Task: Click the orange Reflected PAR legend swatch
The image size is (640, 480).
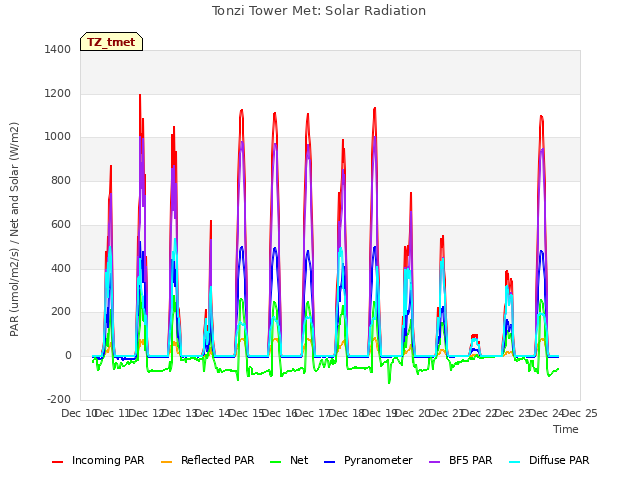Action: pos(167,462)
